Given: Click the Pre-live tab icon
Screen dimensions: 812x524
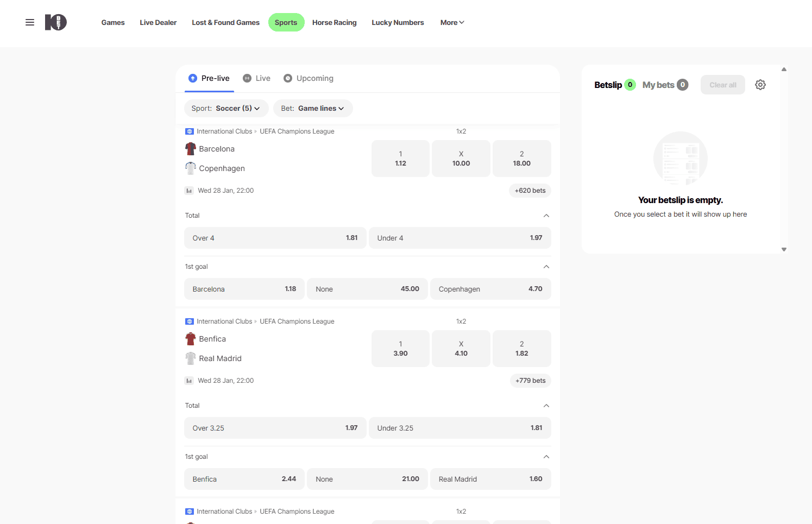Looking at the screenshot, I should pyautogui.click(x=193, y=78).
